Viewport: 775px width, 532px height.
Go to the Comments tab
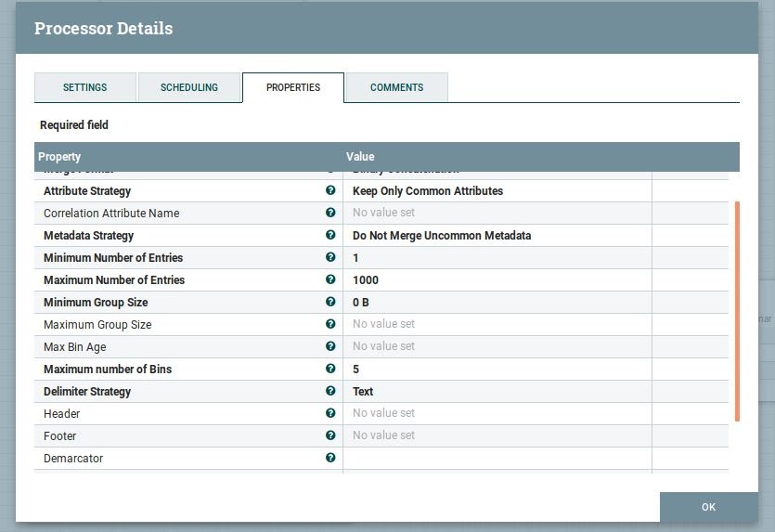(396, 87)
